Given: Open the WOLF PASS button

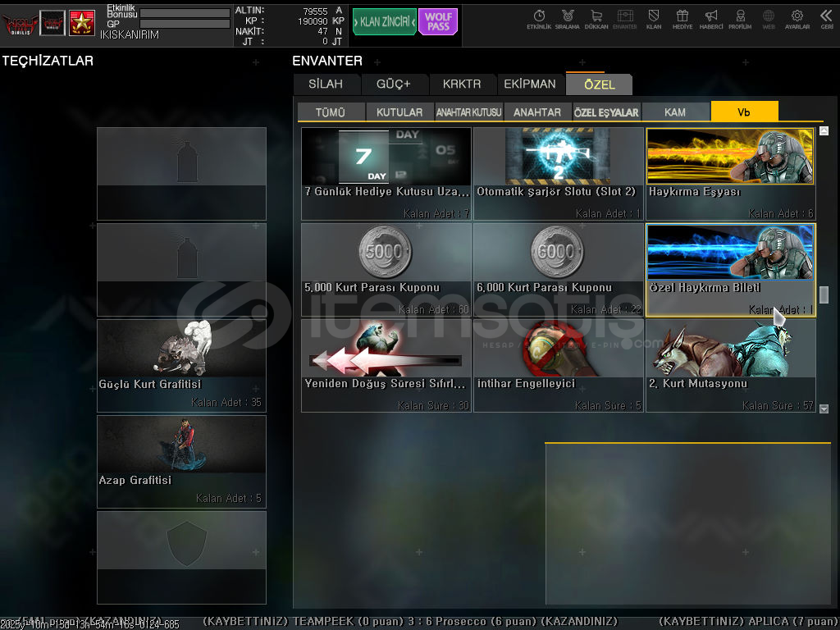Looking at the screenshot, I should click(x=438, y=21).
